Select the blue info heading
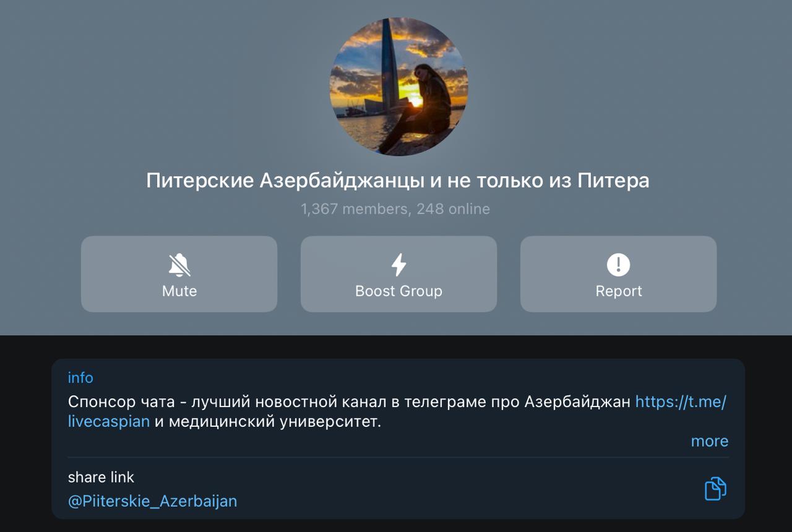The image size is (792, 532). [80, 377]
